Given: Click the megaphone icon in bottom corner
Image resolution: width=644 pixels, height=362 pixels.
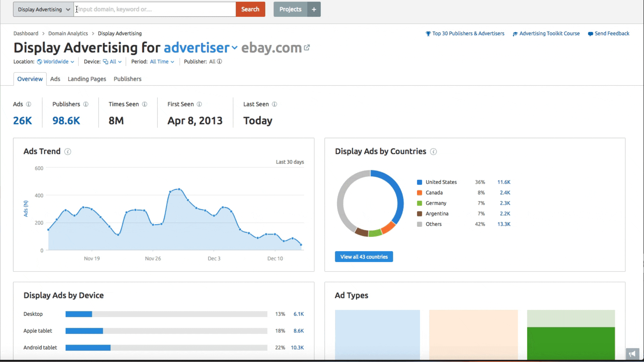Looking at the screenshot, I should coord(632,354).
